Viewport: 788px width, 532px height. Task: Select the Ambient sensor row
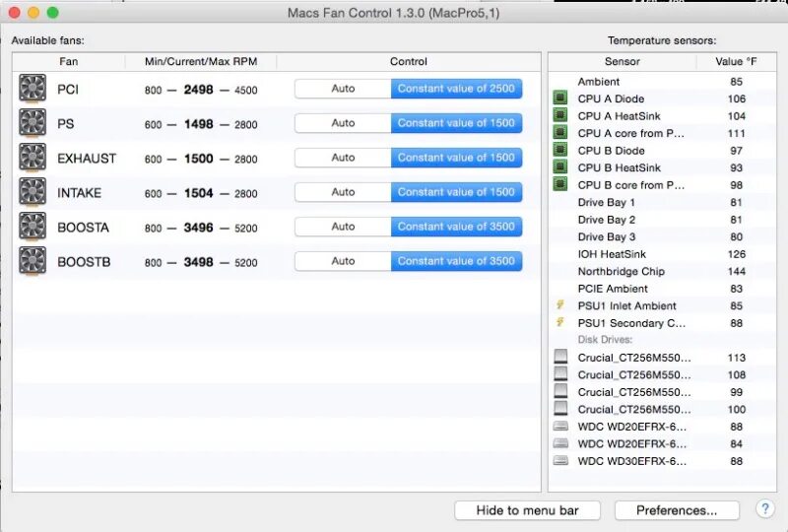[x=662, y=81]
